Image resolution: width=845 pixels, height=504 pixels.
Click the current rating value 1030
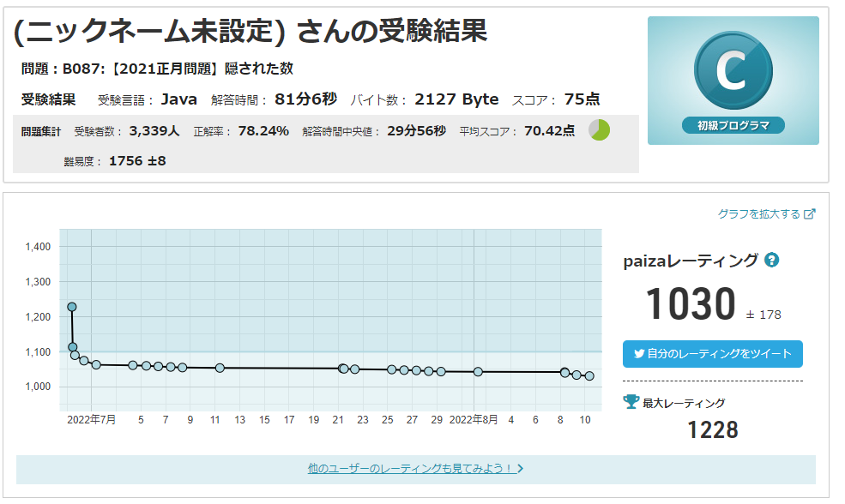pyautogui.click(x=691, y=304)
